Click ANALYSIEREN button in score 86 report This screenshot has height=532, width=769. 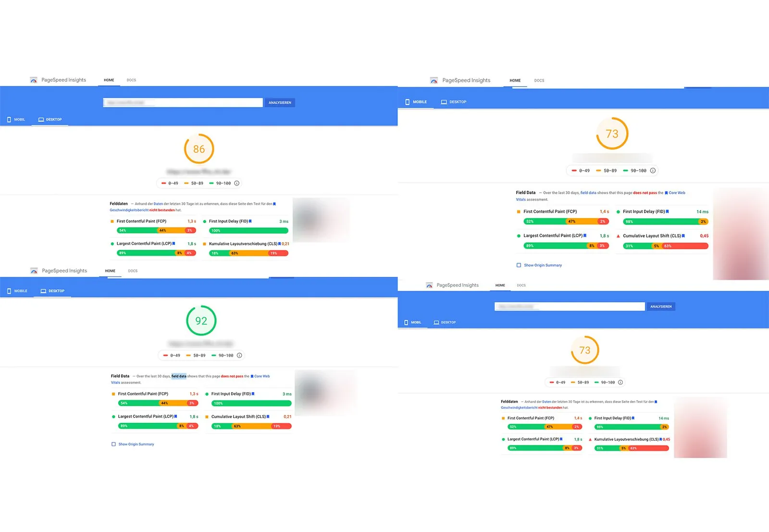click(x=280, y=102)
